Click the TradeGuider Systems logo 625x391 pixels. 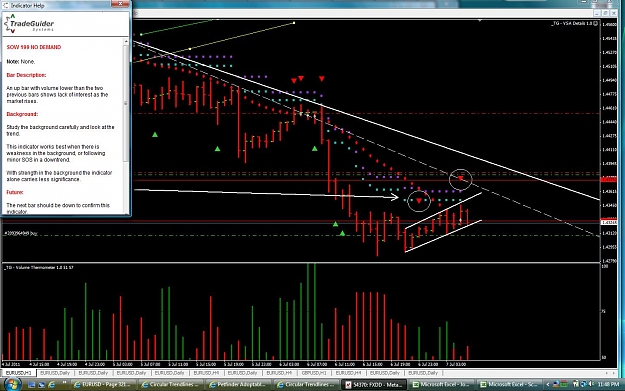(29, 24)
